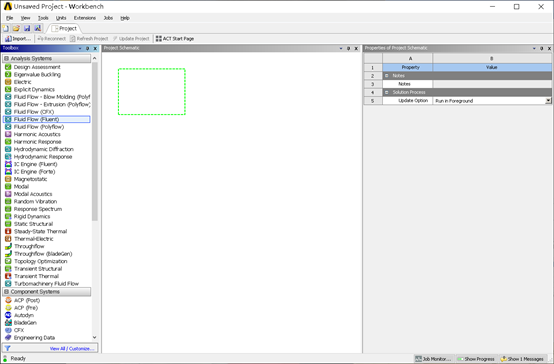The image size is (554, 364).
Task: Open the Help menu
Action: [x=125, y=18]
